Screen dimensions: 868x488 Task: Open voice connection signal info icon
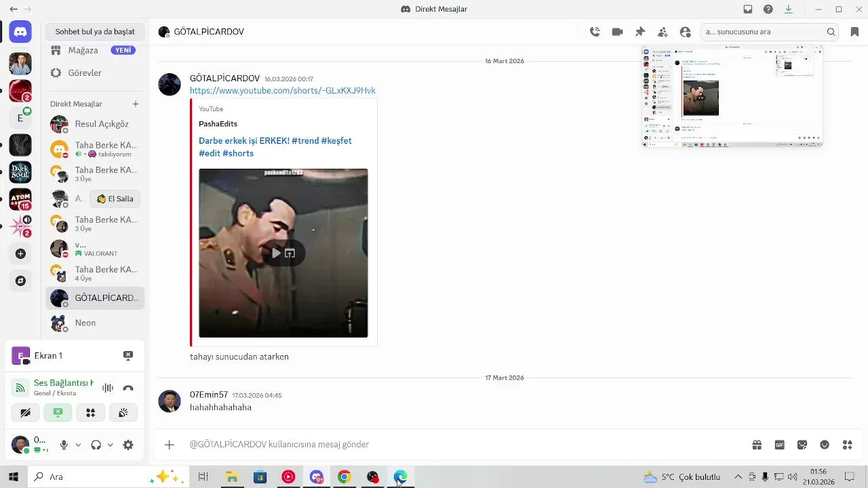20,388
